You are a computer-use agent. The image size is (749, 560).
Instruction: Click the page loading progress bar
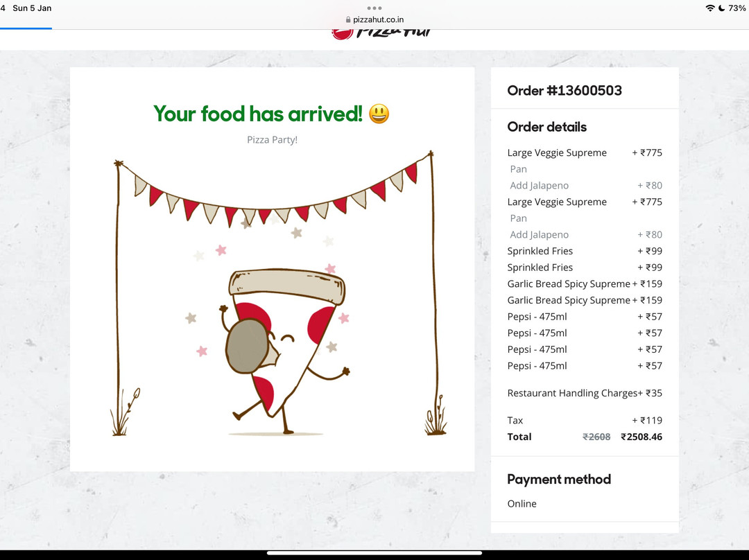click(x=26, y=28)
